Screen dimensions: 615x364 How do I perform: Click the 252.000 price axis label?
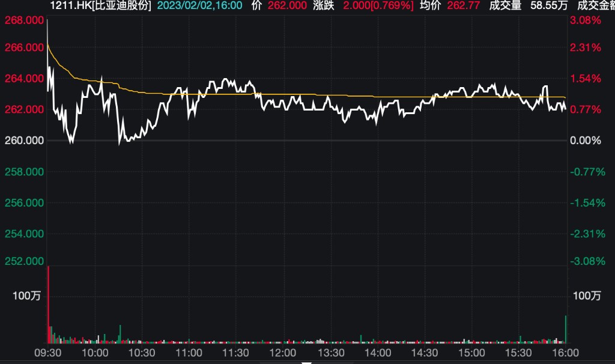click(23, 261)
